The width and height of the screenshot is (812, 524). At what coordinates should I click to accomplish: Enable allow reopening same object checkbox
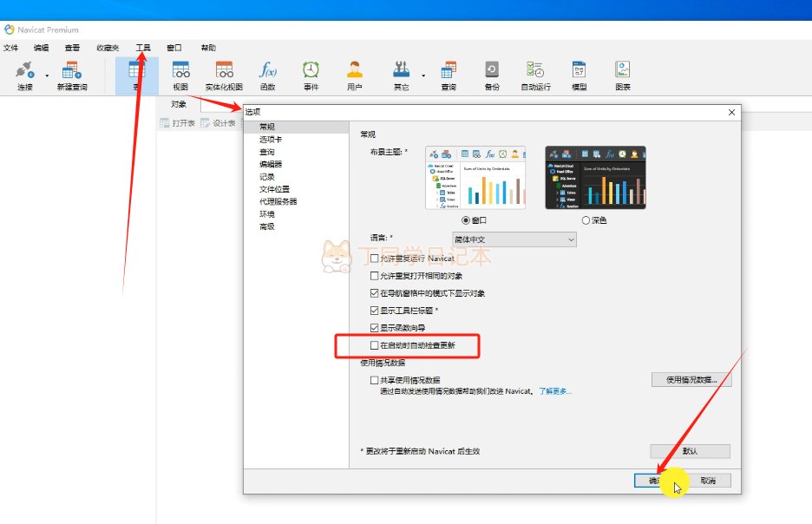(x=375, y=276)
